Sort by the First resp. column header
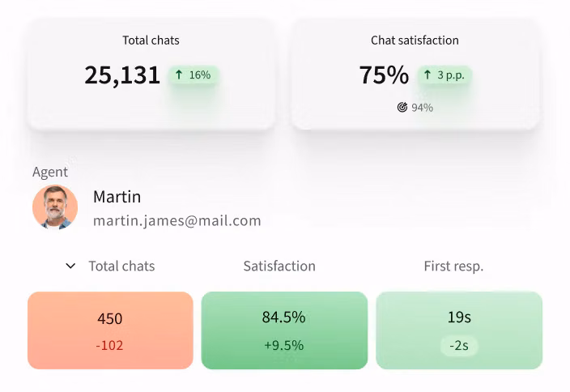This screenshot has height=392, width=570. [x=453, y=266]
